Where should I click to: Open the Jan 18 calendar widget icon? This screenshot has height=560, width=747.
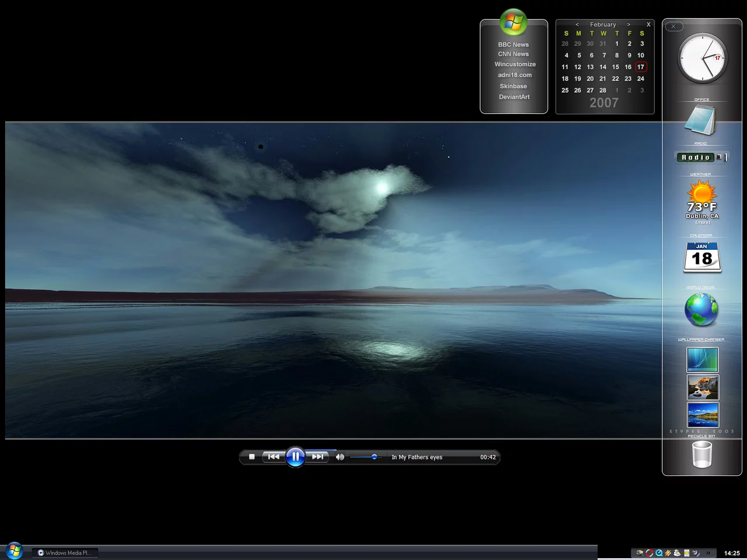702,257
